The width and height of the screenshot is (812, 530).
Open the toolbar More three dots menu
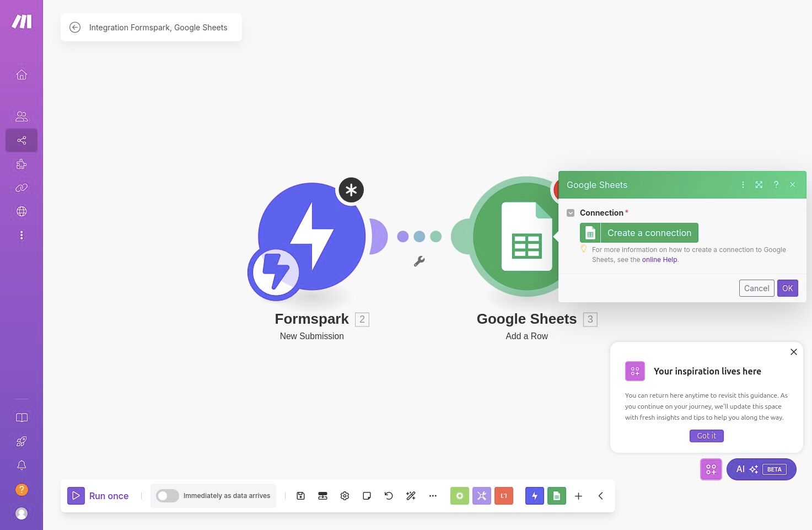(x=433, y=496)
